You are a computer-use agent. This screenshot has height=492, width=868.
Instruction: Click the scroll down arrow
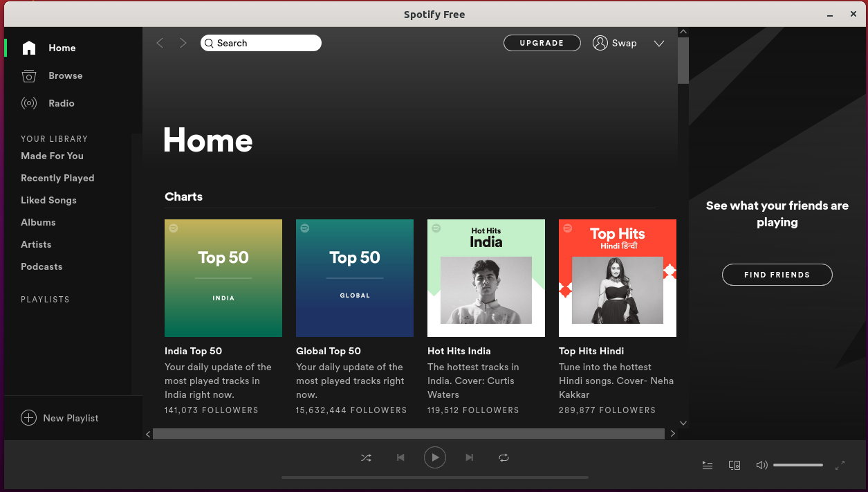tap(683, 423)
